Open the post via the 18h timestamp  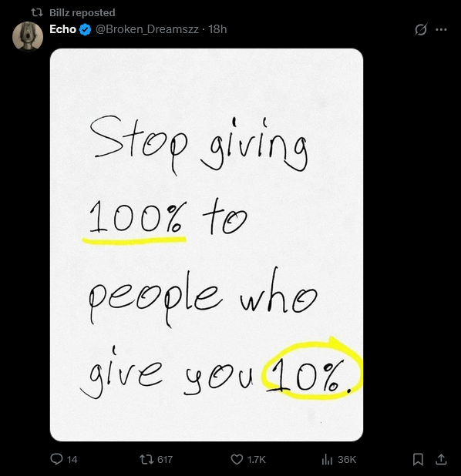pos(217,29)
